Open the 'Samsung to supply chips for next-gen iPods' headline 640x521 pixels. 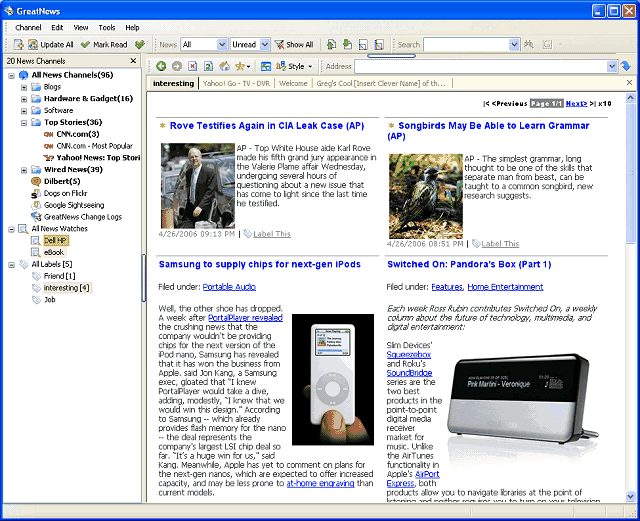tap(260, 264)
